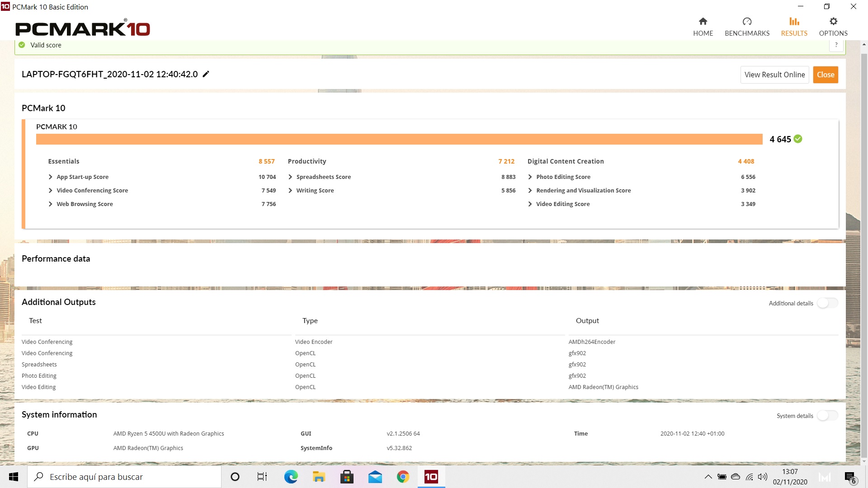Open the Home page icon
This screenshot has height=488, width=868.
click(x=703, y=22)
